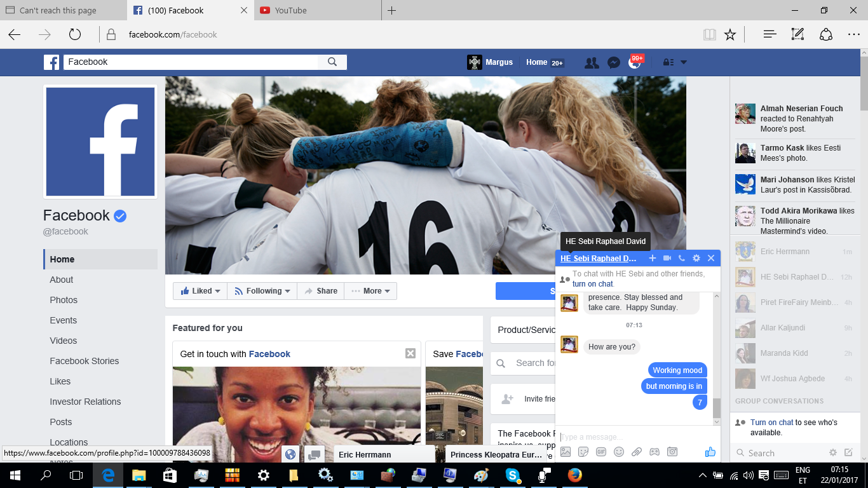
Task: Show hidden system tray icons
Action: [x=702, y=475]
